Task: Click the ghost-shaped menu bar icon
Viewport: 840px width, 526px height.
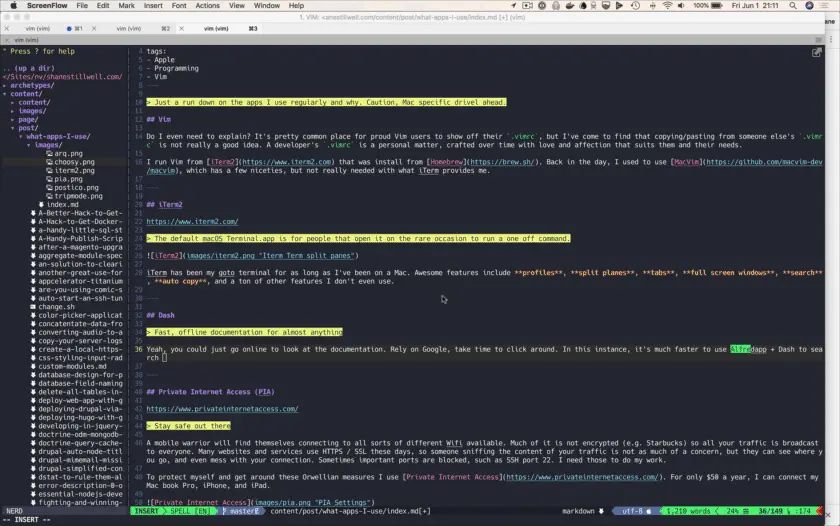Action: tap(556, 5)
